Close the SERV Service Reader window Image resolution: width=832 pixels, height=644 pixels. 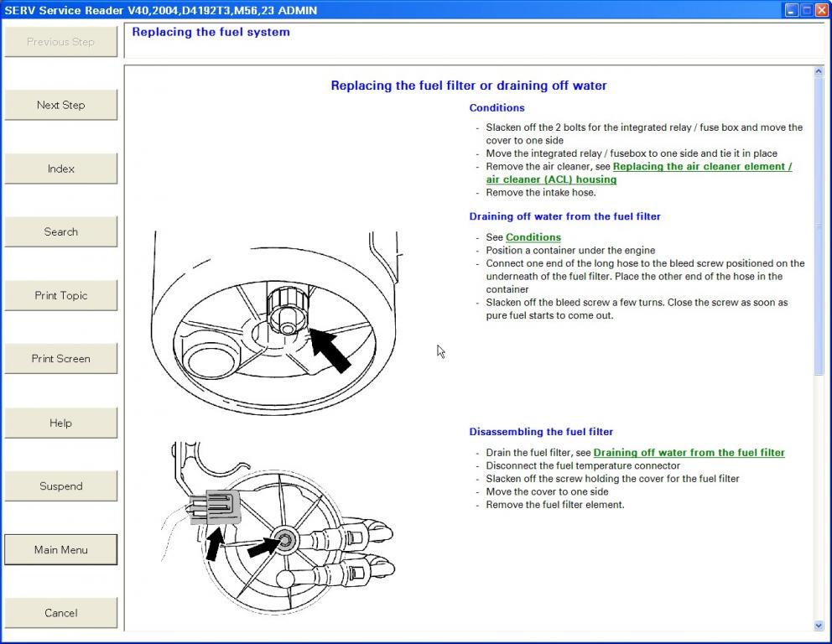(x=822, y=10)
